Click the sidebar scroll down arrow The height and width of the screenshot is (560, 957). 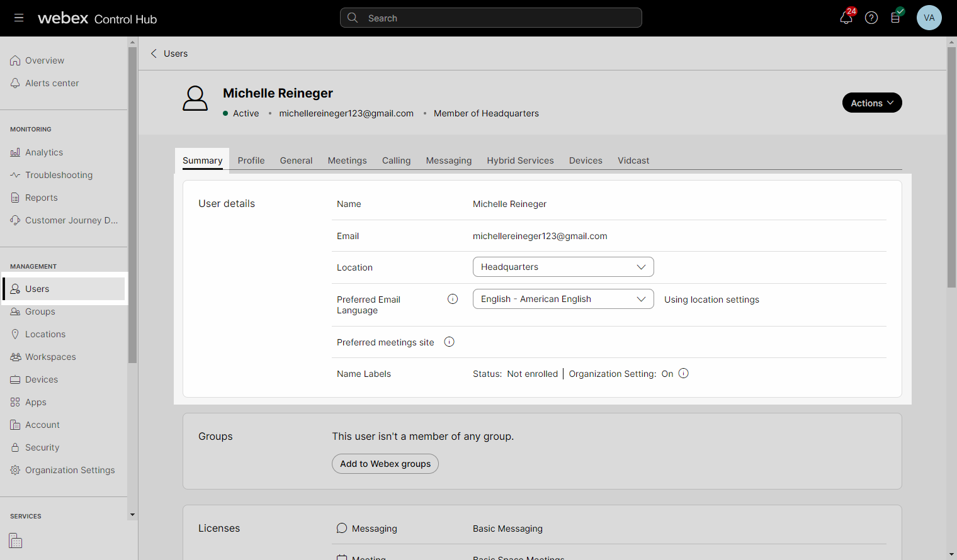(132, 515)
